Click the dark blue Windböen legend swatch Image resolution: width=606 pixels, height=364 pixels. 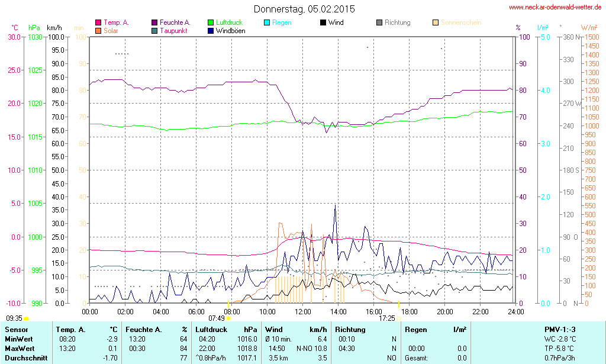coord(211,31)
